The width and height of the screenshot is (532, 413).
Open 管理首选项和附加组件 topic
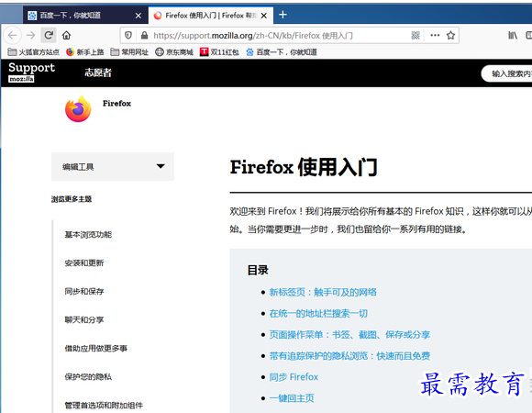tap(104, 405)
